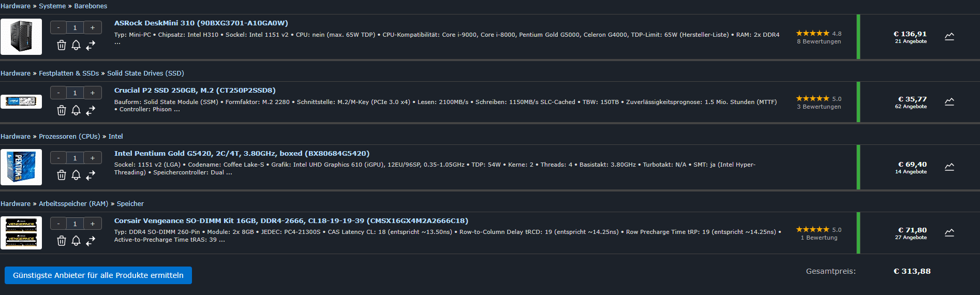
Task: View price history chart for Pentium Gold G5420
Action: tap(949, 167)
